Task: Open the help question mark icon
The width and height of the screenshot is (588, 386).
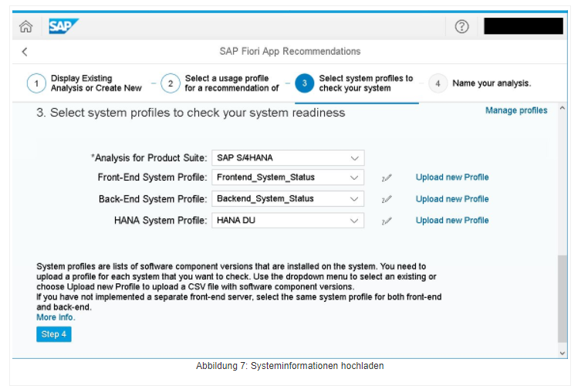Action: (x=461, y=26)
